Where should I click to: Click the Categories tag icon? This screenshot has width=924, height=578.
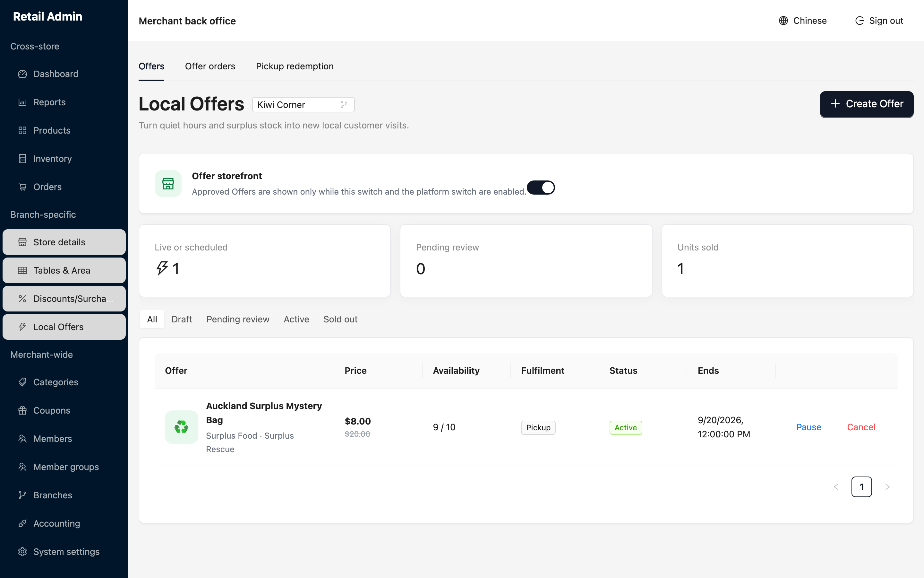point(22,382)
